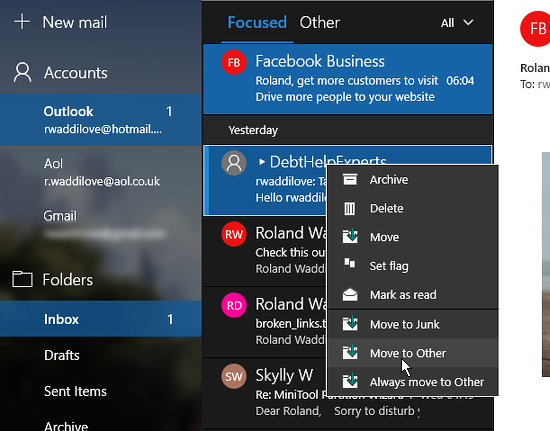The width and height of the screenshot is (550, 431).
Task: Click the New mail plus icon
Action: [x=22, y=22]
